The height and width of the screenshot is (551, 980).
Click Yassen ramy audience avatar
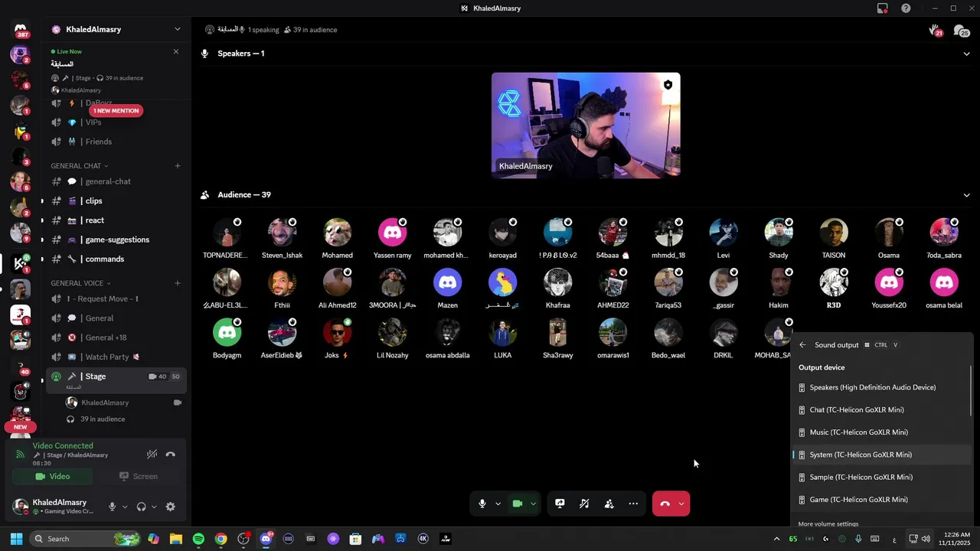pos(392,232)
